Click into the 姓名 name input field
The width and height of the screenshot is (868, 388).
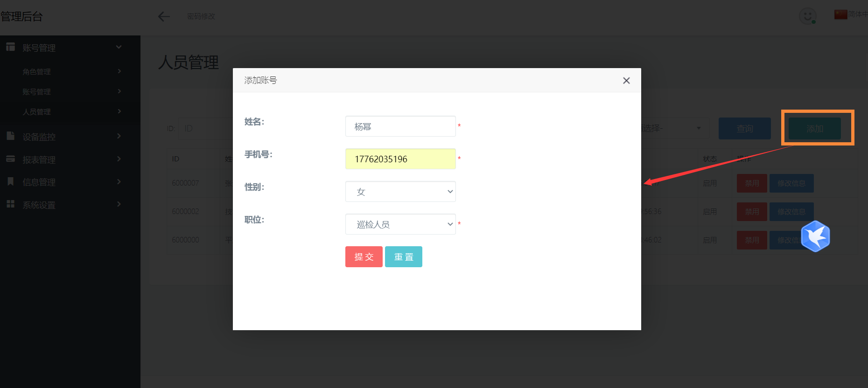click(x=400, y=126)
